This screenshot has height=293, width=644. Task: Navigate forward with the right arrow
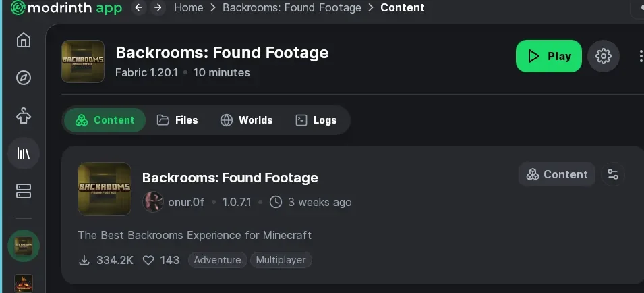[x=158, y=8]
